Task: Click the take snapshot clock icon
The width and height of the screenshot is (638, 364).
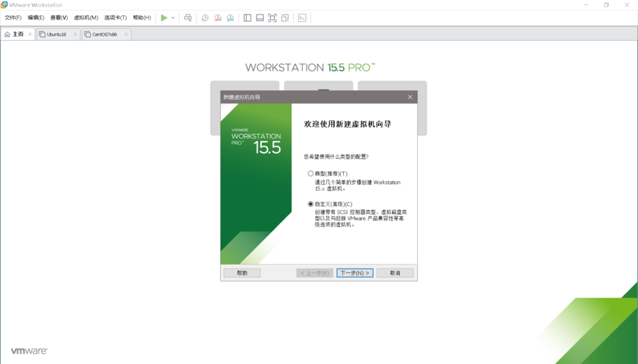Action: click(205, 17)
